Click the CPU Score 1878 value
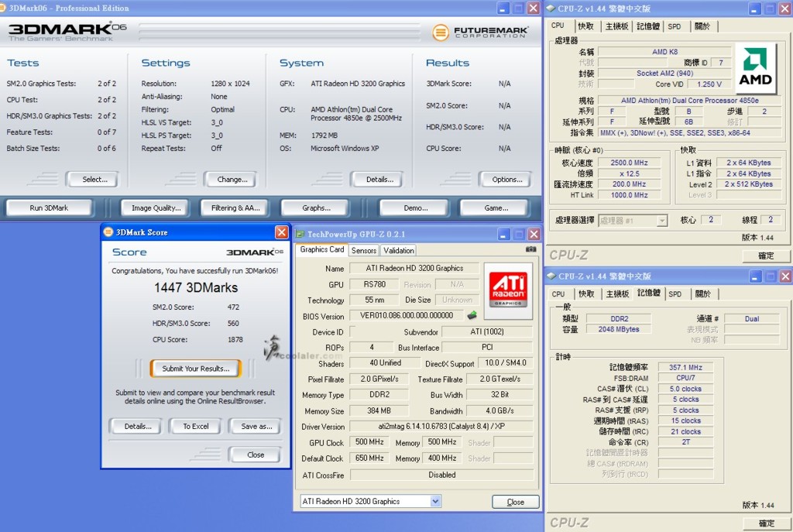 coord(235,339)
